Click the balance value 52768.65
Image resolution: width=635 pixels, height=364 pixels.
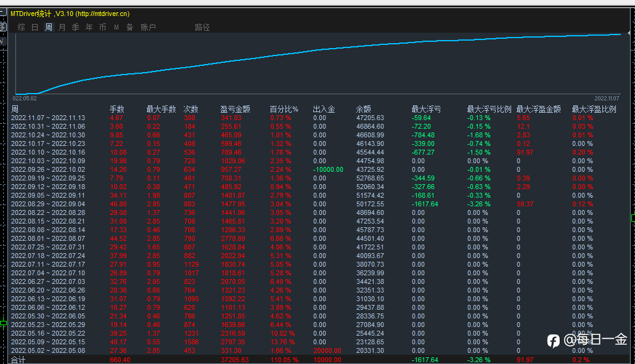click(x=370, y=178)
